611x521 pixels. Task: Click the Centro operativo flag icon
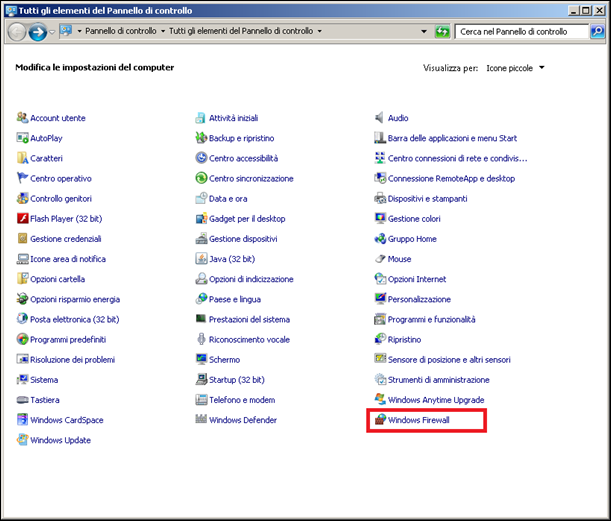coord(22,178)
